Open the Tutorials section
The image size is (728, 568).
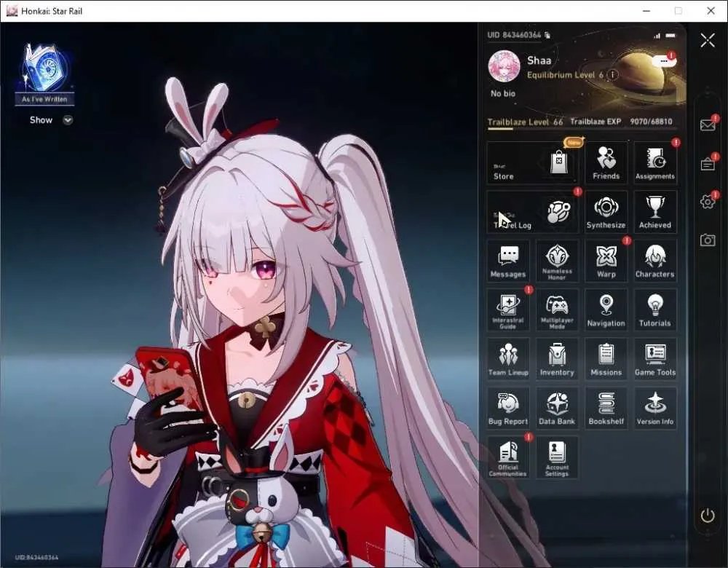[655, 309]
